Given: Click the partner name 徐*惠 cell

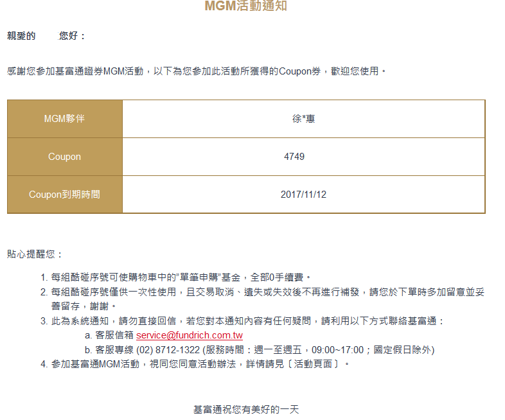Looking at the screenshot, I should tap(303, 119).
